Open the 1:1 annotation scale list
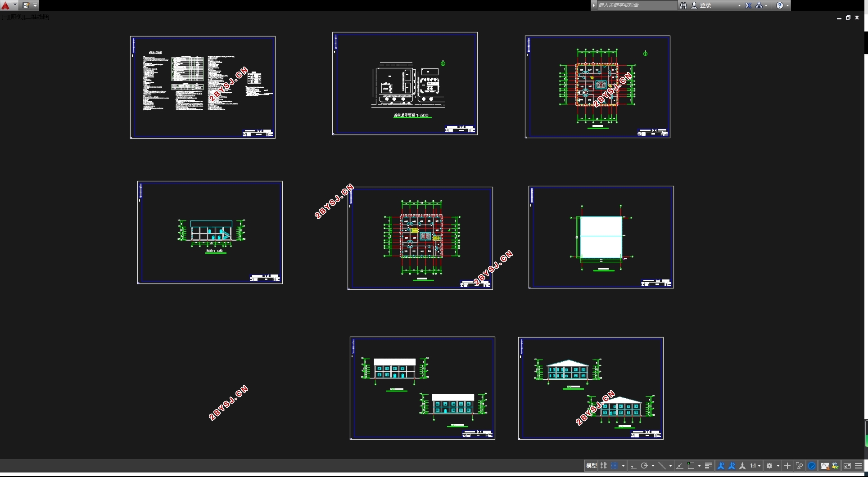868x477 pixels. click(755, 466)
